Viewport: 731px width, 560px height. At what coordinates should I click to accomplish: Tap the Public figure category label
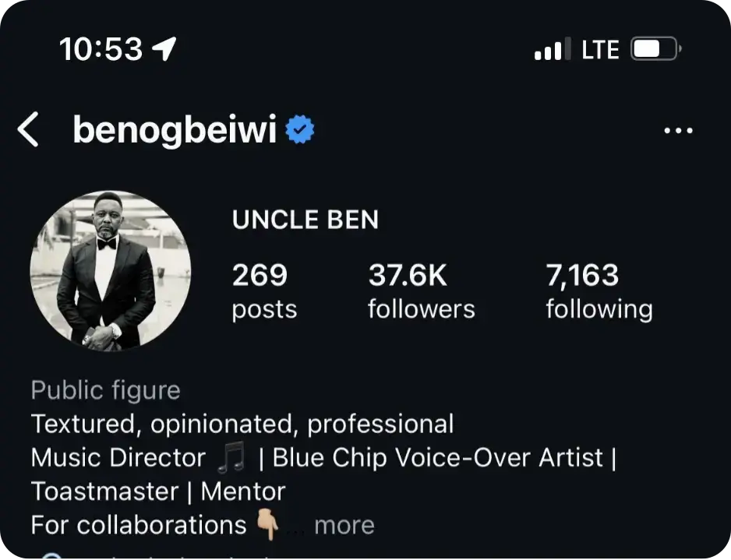tap(105, 390)
